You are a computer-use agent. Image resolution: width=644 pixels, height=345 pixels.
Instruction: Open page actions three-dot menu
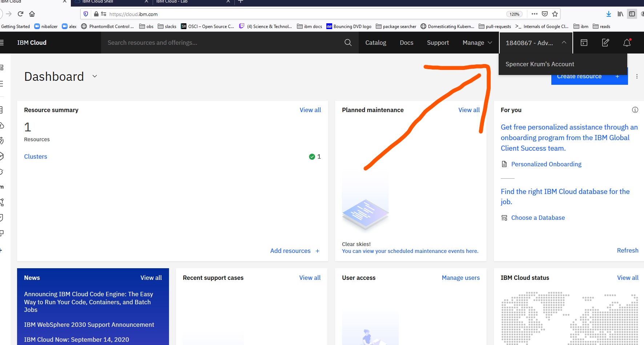(x=534, y=14)
